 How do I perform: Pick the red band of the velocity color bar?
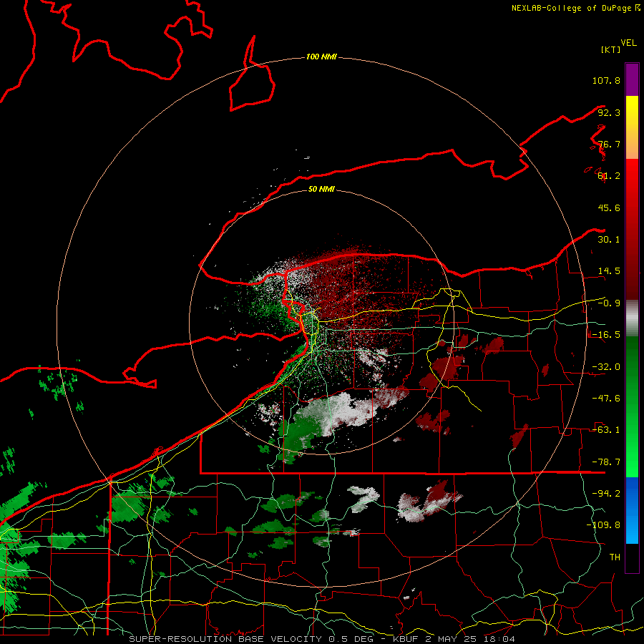pos(632,229)
